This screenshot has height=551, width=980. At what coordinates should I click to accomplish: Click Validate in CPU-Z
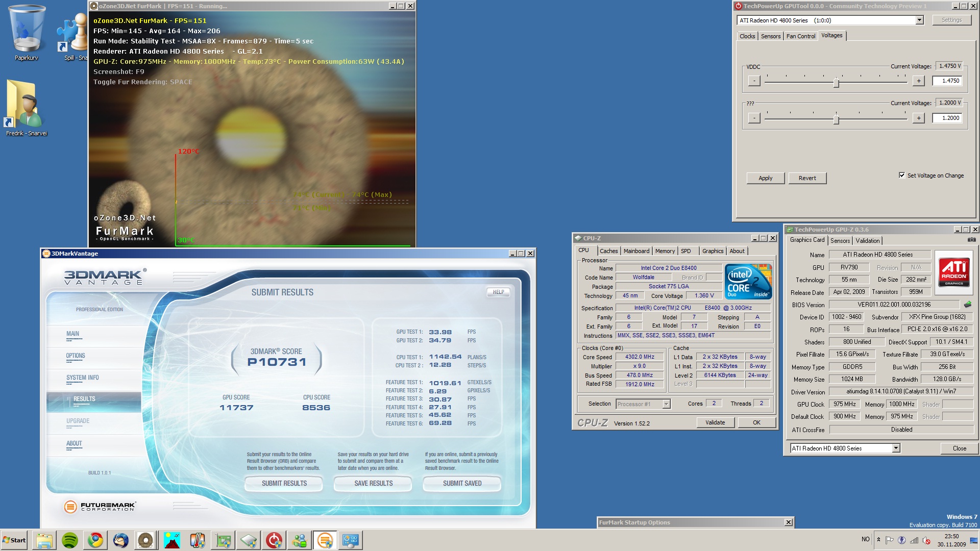click(x=715, y=422)
